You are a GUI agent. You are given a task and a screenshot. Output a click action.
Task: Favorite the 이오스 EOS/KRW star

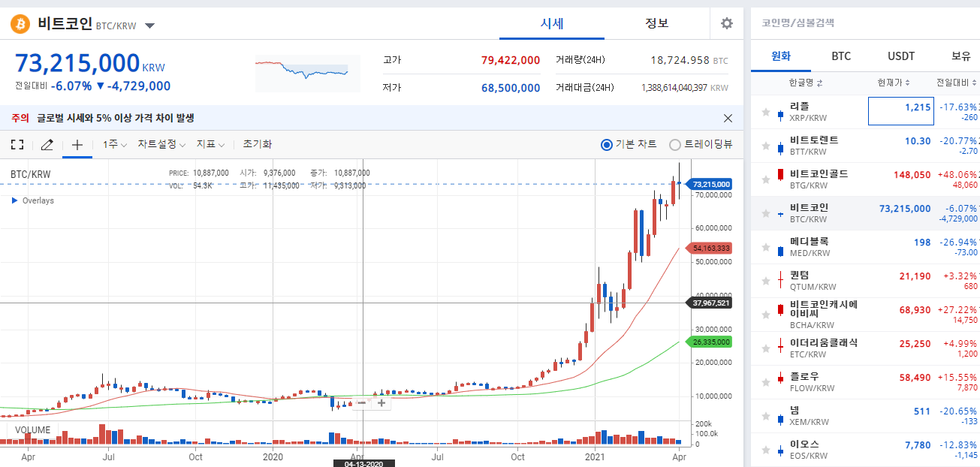[766, 450]
